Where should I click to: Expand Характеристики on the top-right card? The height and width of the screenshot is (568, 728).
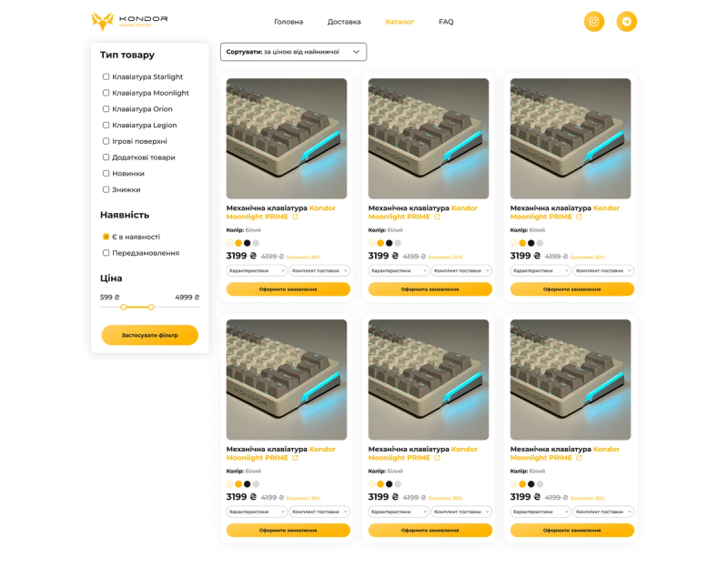[541, 270]
